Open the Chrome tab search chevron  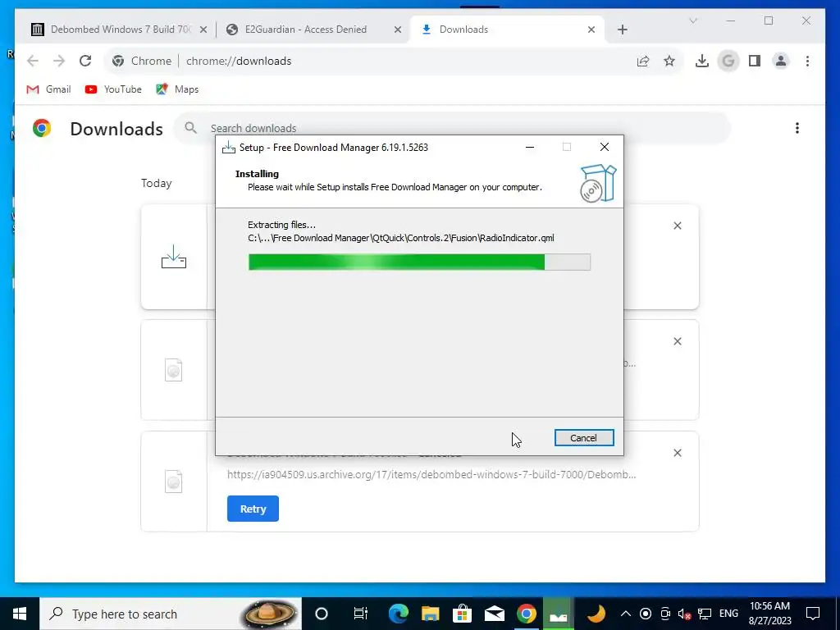pos(692,21)
